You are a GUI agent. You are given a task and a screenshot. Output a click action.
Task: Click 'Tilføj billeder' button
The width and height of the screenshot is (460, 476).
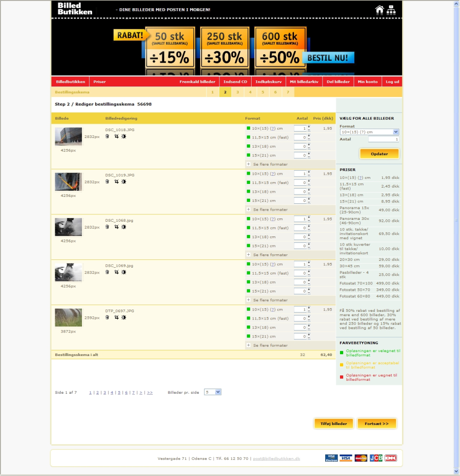333,424
